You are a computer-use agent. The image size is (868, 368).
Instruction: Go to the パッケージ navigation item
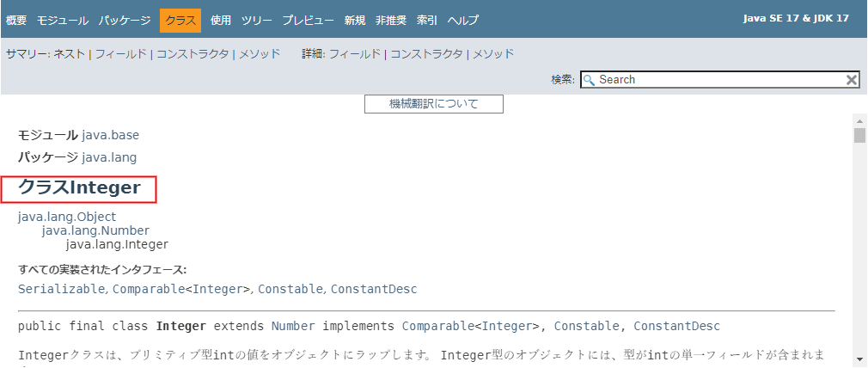pos(125,21)
